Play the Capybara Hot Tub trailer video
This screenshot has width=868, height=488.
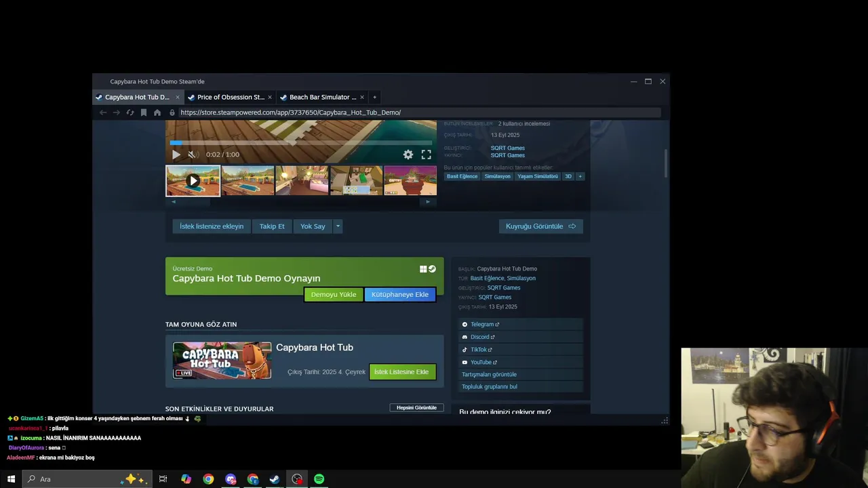[x=176, y=155]
